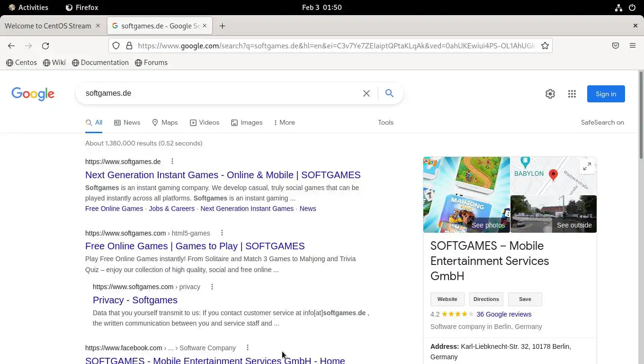Click the site security padlock icon
Viewport: 644px width, 364px height.
[x=129, y=46]
